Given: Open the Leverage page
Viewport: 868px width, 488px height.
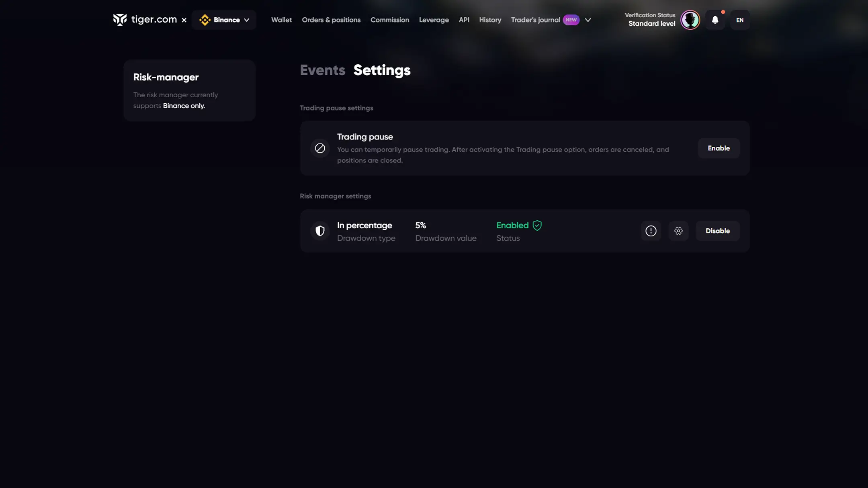Looking at the screenshot, I should (434, 20).
